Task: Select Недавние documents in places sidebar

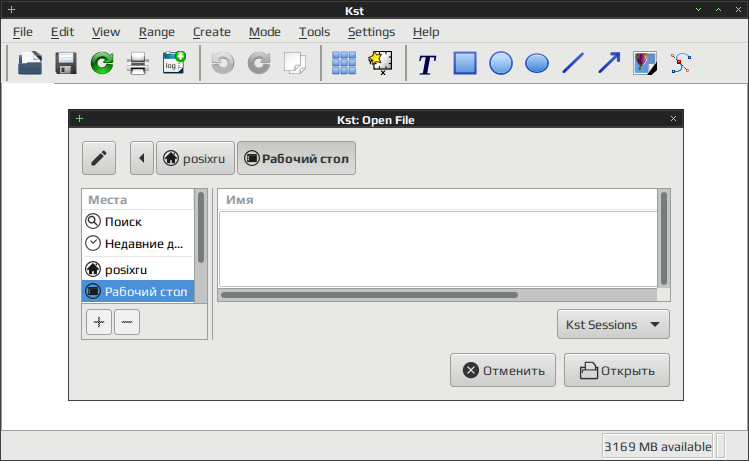Action: 138,244
